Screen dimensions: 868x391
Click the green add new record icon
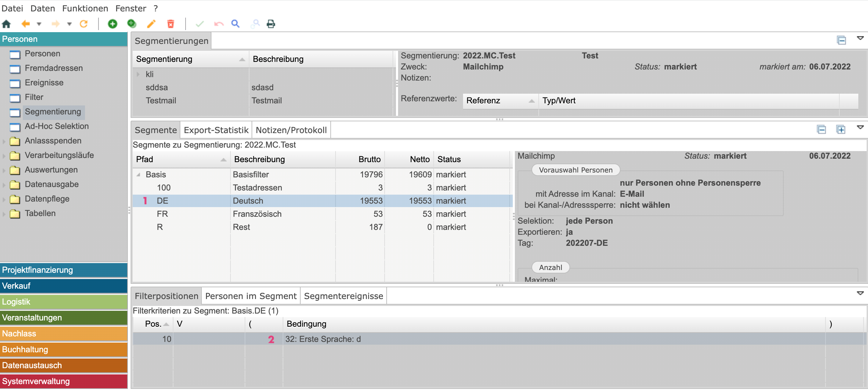click(x=112, y=24)
